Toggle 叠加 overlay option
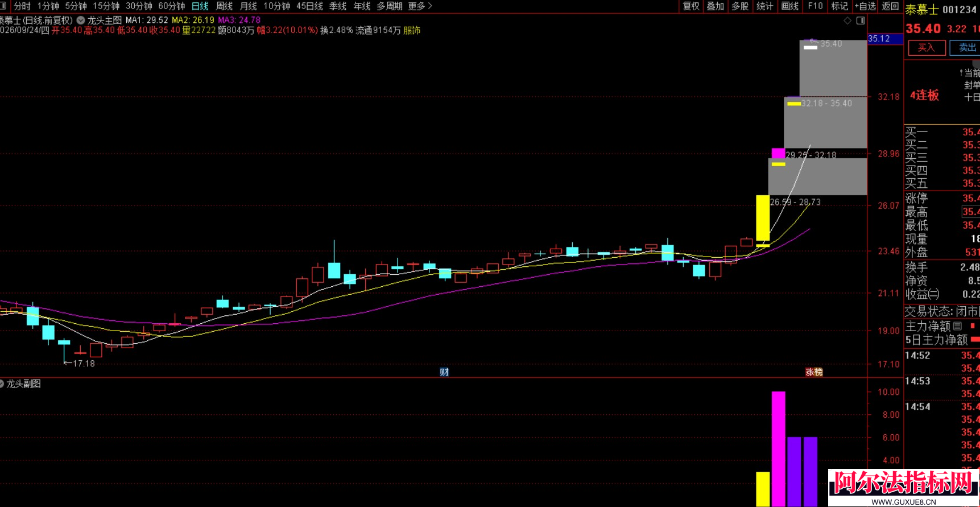 [716, 6]
